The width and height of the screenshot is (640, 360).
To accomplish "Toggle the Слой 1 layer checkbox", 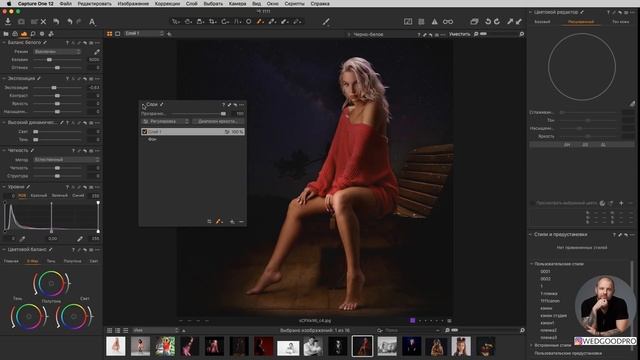I will pyautogui.click(x=144, y=132).
